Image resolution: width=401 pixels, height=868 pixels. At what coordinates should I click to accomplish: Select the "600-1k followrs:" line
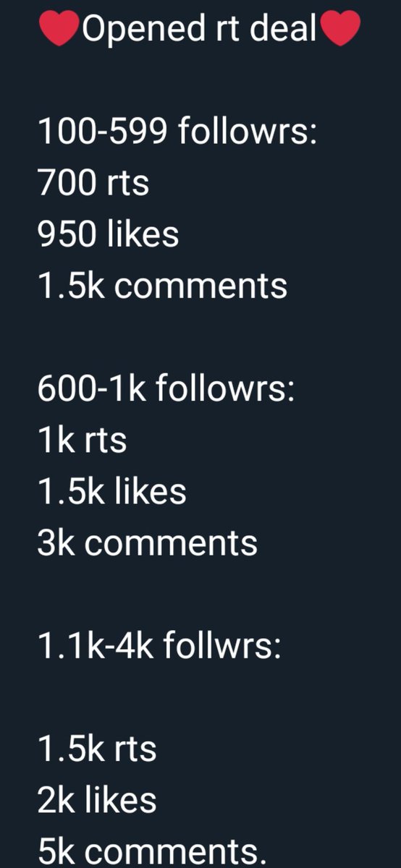pos(166,388)
